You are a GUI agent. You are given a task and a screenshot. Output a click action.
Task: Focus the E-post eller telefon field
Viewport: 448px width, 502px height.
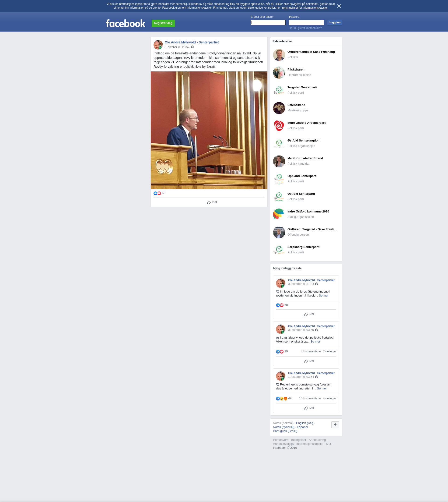pos(268,22)
